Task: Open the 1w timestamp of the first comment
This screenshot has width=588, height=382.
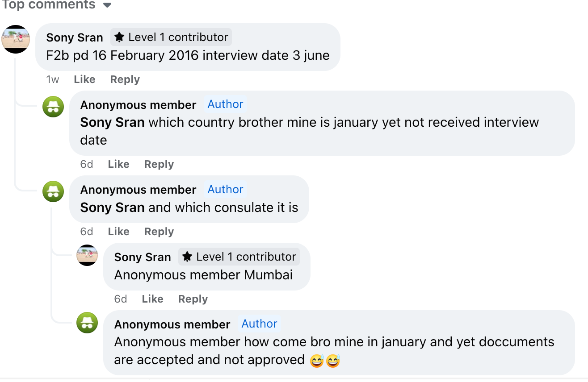Action: (52, 79)
